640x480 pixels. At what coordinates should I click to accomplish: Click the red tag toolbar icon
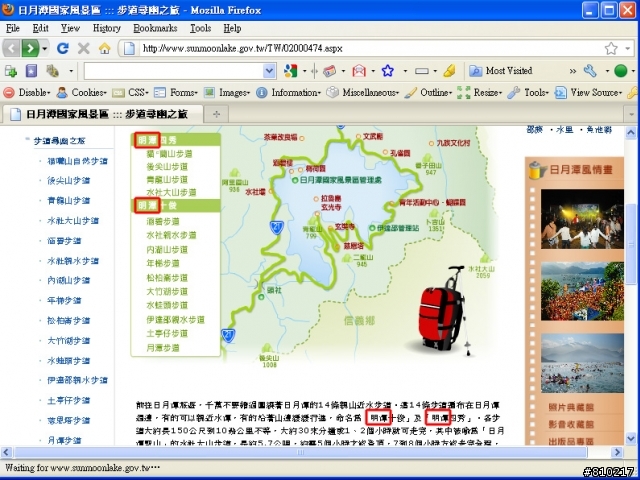pos(329,71)
